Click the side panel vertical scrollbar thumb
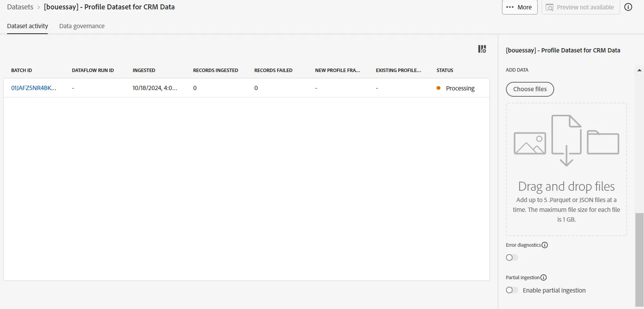The height and width of the screenshot is (309, 644). coord(639,260)
